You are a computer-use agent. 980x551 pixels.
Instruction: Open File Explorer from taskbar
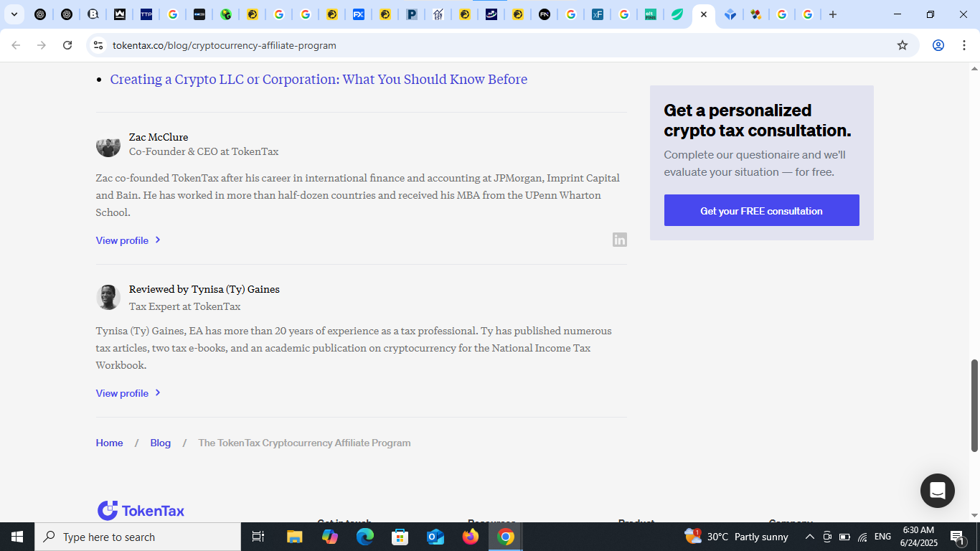coord(295,537)
